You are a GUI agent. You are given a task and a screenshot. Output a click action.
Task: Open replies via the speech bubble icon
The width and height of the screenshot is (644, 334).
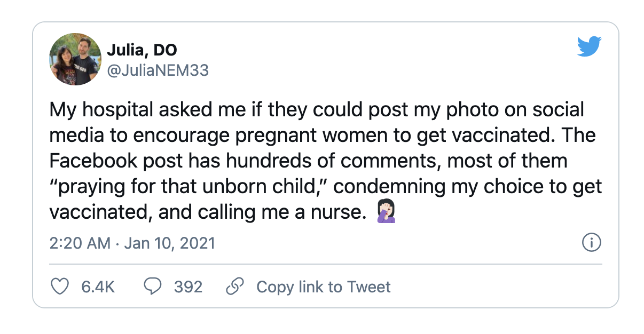[x=153, y=287]
